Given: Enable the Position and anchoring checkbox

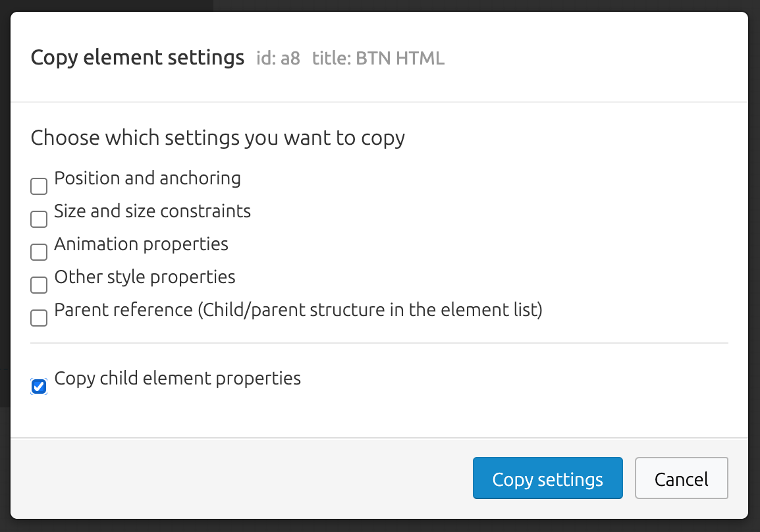Looking at the screenshot, I should tap(39, 186).
